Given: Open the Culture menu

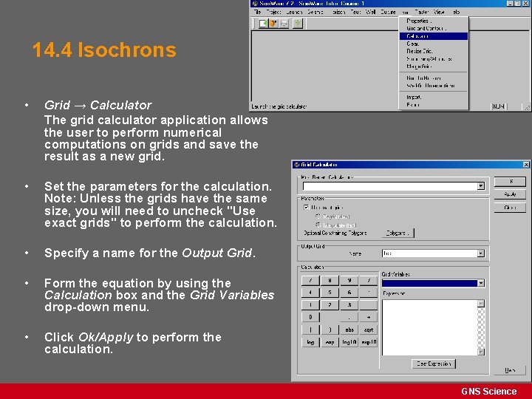Looking at the screenshot, I should 388,12.
